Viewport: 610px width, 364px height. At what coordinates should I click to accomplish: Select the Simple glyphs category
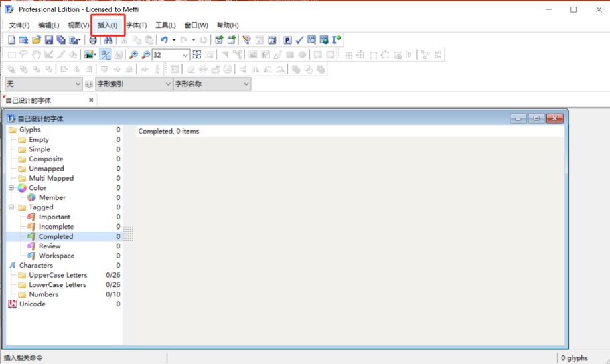click(40, 149)
